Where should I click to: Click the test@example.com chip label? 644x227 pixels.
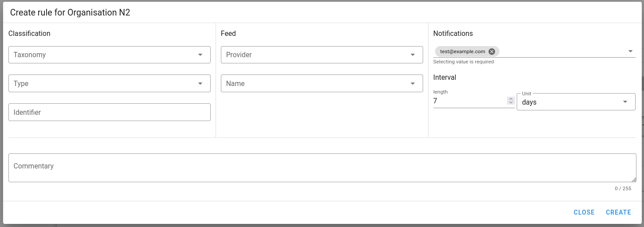pyautogui.click(x=463, y=51)
